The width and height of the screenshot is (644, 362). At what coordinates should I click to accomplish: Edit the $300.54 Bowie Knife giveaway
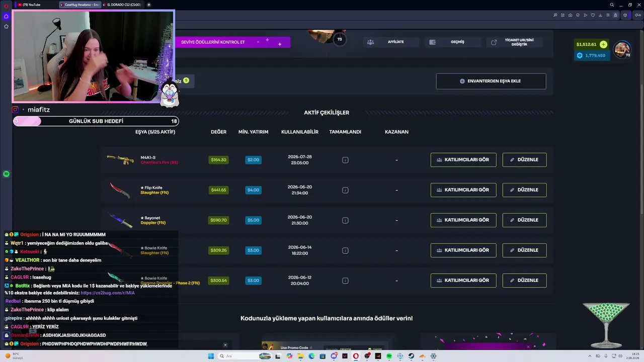click(x=524, y=281)
